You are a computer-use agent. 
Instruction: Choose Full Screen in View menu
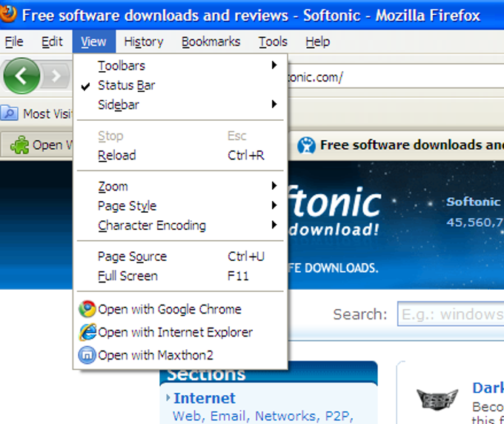pos(180,276)
